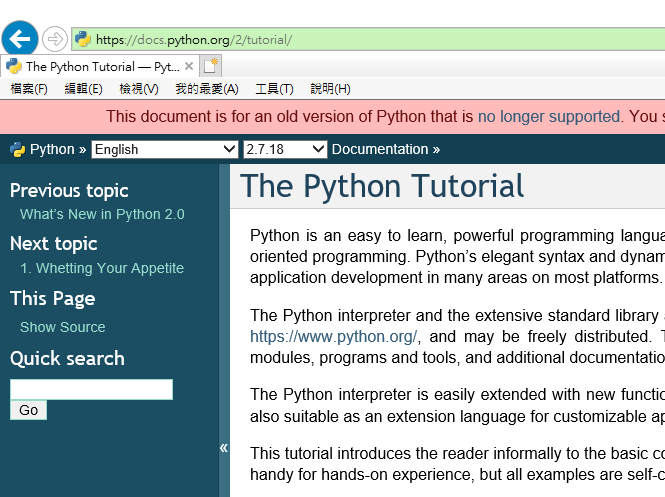The height and width of the screenshot is (497, 665).
Task: Open the 編輯(E) menu
Action: [x=83, y=89]
